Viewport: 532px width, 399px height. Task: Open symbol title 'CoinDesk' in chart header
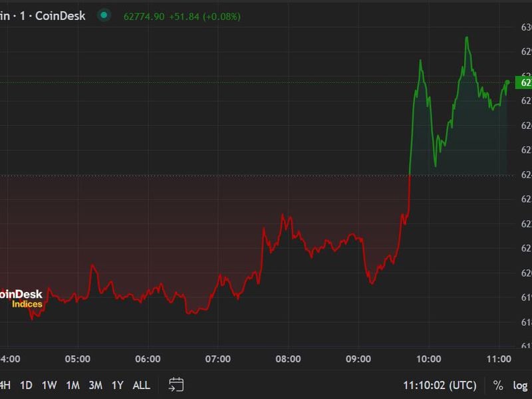(60, 15)
